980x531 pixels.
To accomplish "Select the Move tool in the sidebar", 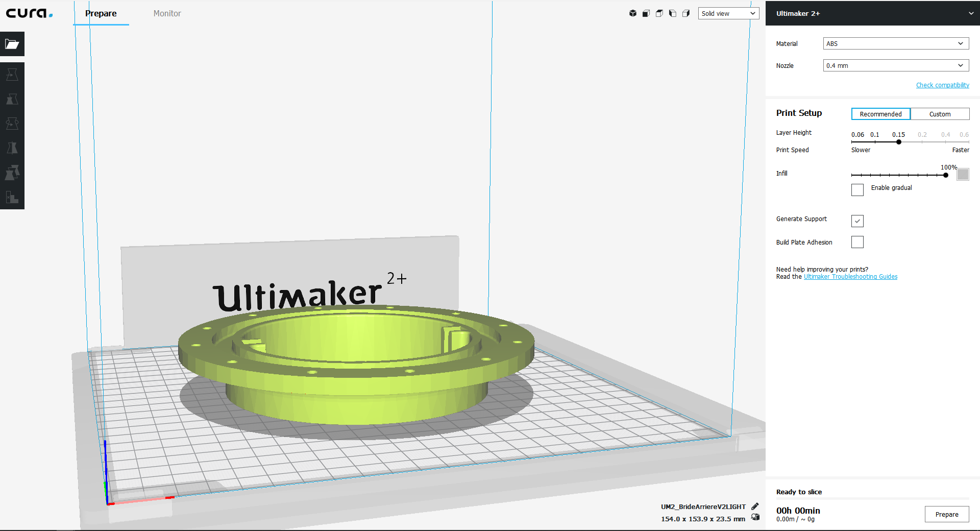I will (12, 75).
